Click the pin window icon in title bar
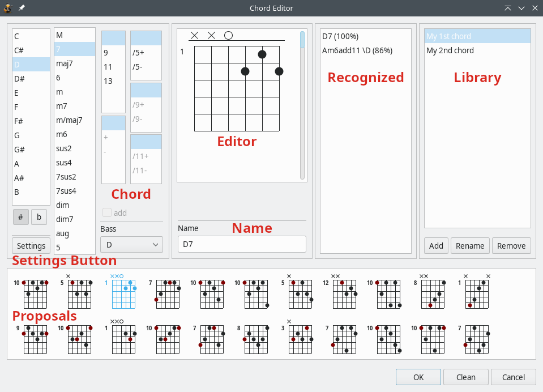 (22, 8)
